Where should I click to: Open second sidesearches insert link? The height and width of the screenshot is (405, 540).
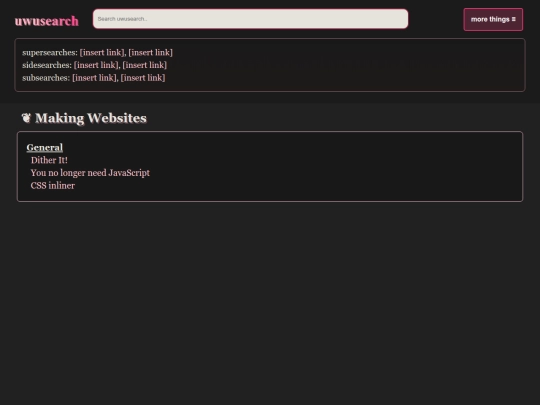(x=145, y=65)
